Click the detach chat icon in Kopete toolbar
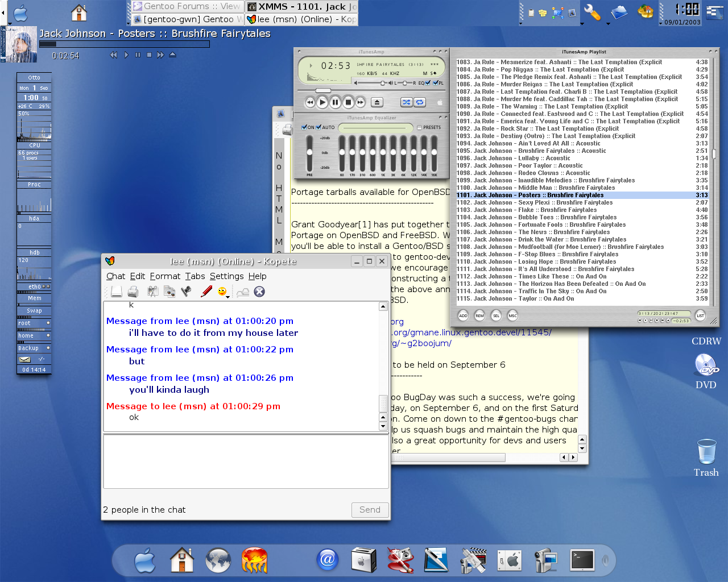Viewport: 728px width, 582px height. [243, 292]
